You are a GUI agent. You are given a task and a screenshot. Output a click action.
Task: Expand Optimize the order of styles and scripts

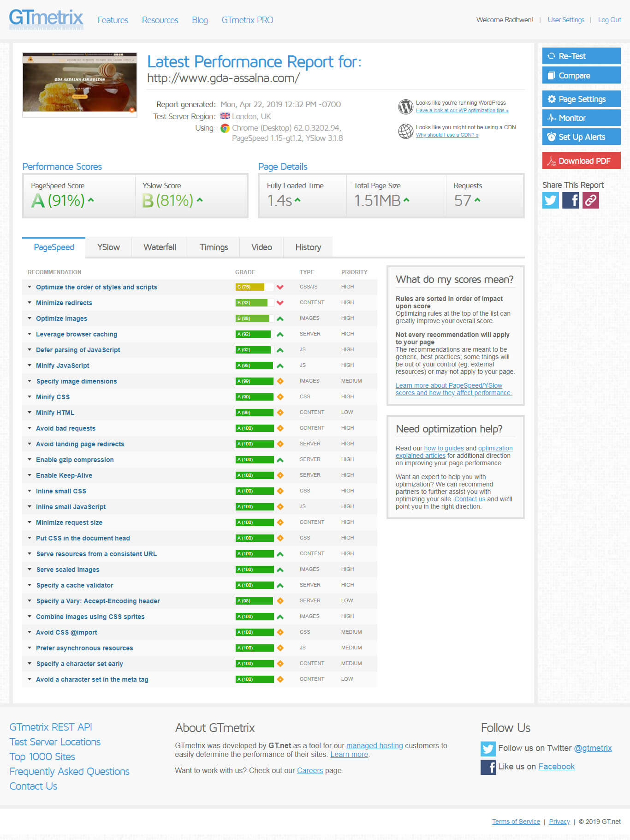96,287
